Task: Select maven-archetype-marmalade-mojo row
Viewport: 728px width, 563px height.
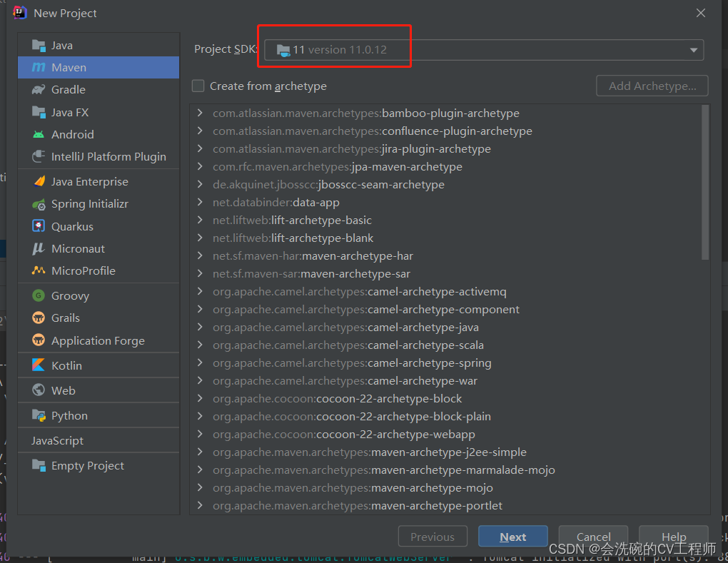Action: click(x=445, y=470)
